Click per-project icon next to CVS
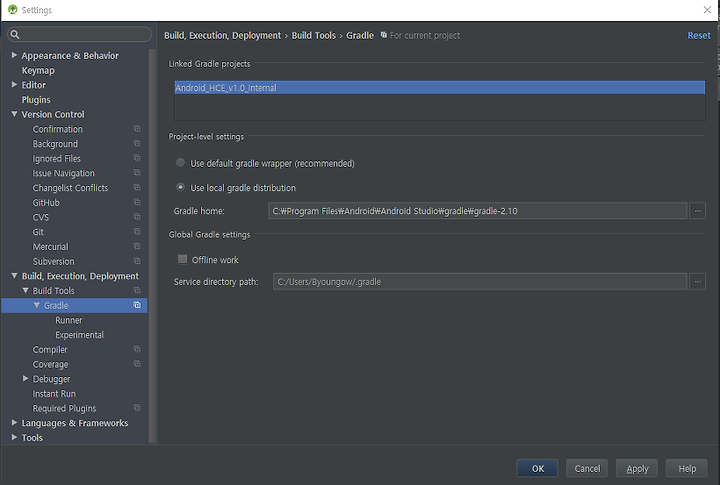Image resolution: width=720 pixels, height=485 pixels. point(137,217)
